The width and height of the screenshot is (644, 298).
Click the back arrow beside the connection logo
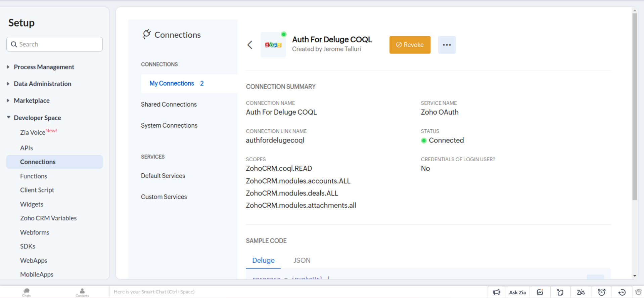coord(250,45)
